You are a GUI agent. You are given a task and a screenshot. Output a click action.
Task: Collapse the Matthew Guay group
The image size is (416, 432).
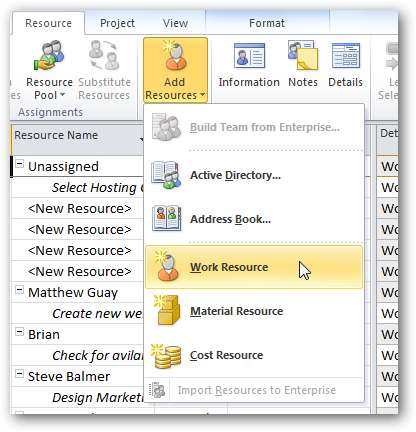point(20,290)
